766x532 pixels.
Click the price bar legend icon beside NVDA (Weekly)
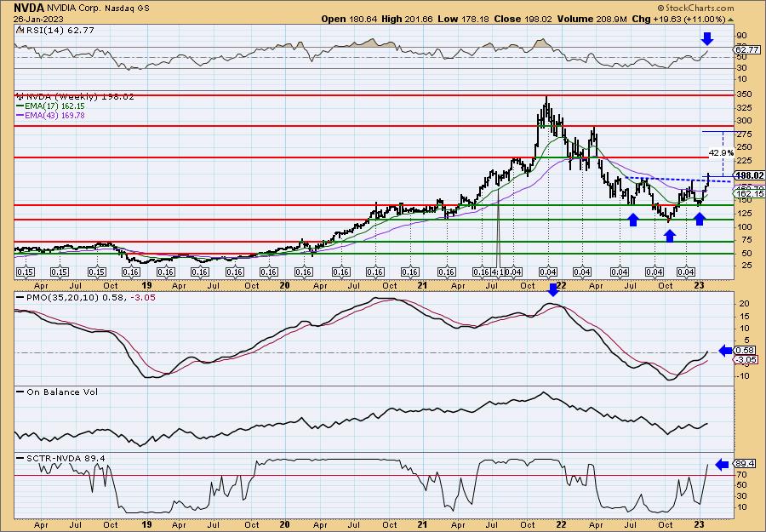point(20,97)
